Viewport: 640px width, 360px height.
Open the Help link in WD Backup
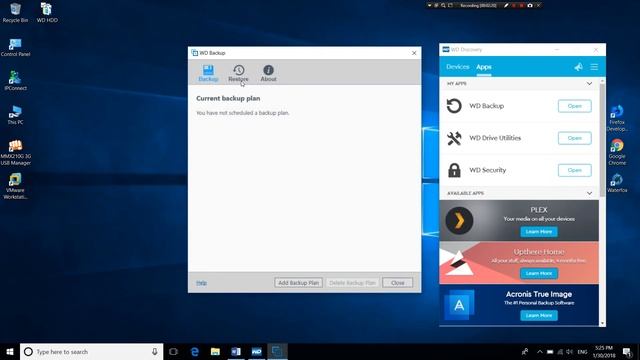201,282
